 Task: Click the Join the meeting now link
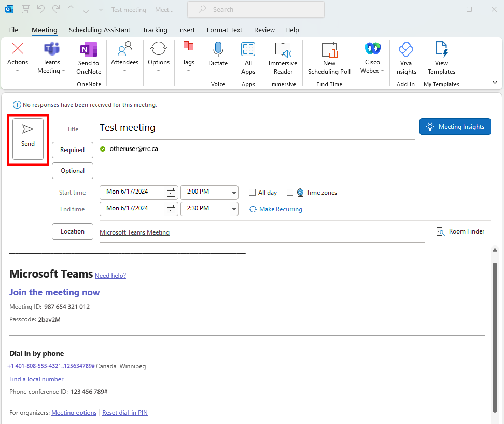(x=54, y=292)
